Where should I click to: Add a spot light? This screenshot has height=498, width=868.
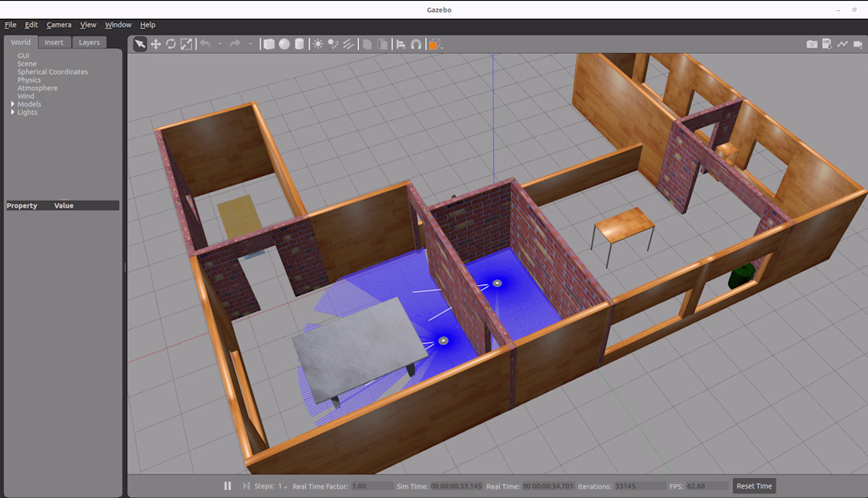pos(333,44)
